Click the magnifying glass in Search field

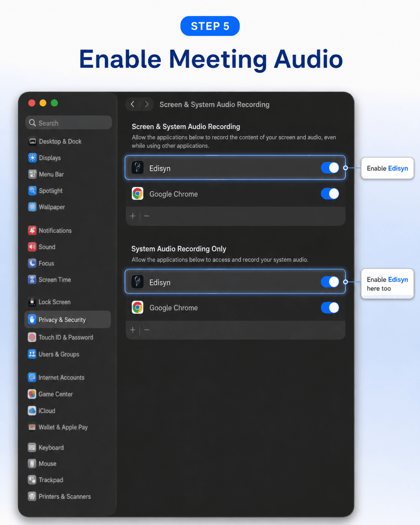(x=33, y=123)
